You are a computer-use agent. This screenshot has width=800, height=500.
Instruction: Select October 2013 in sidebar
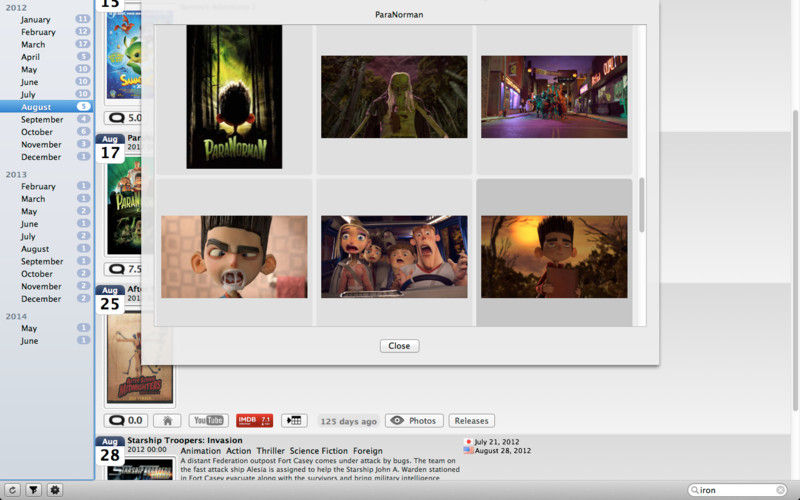(x=47, y=274)
